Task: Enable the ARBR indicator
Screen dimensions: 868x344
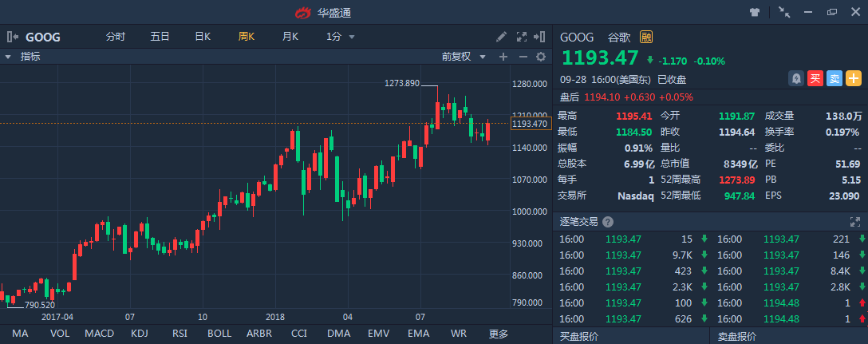Action: (x=259, y=334)
